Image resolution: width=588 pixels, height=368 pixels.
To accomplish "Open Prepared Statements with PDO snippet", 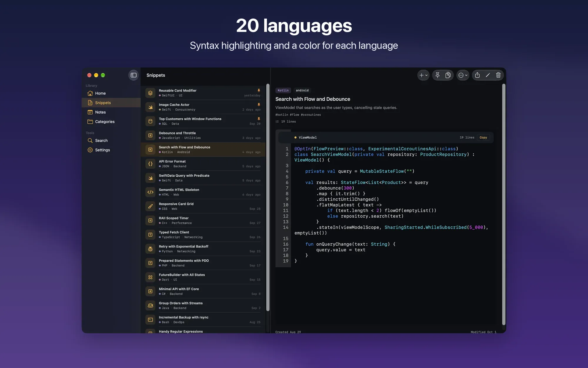I will click(203, 263).
